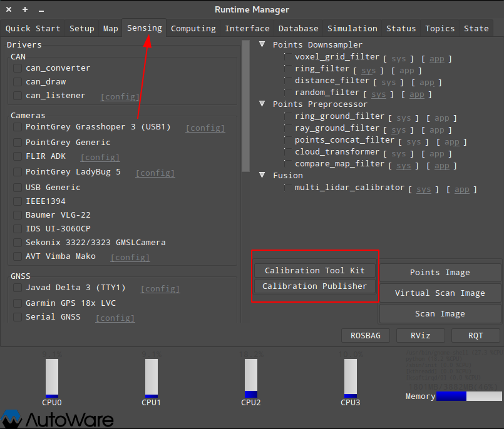This screenshot has height=429, width=504.
Task: Click the ROSBAG button
Action: (x=366, y=335)
